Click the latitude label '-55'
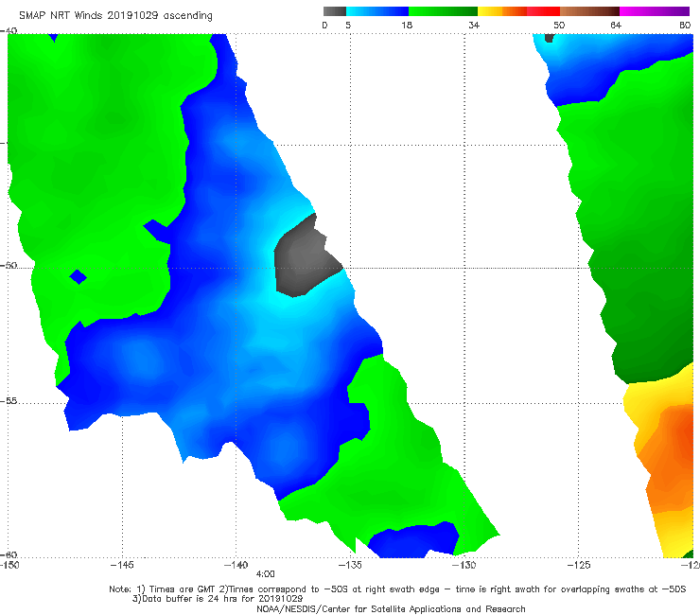This screenshot has height=615, width=700. (x=9, y=400)
